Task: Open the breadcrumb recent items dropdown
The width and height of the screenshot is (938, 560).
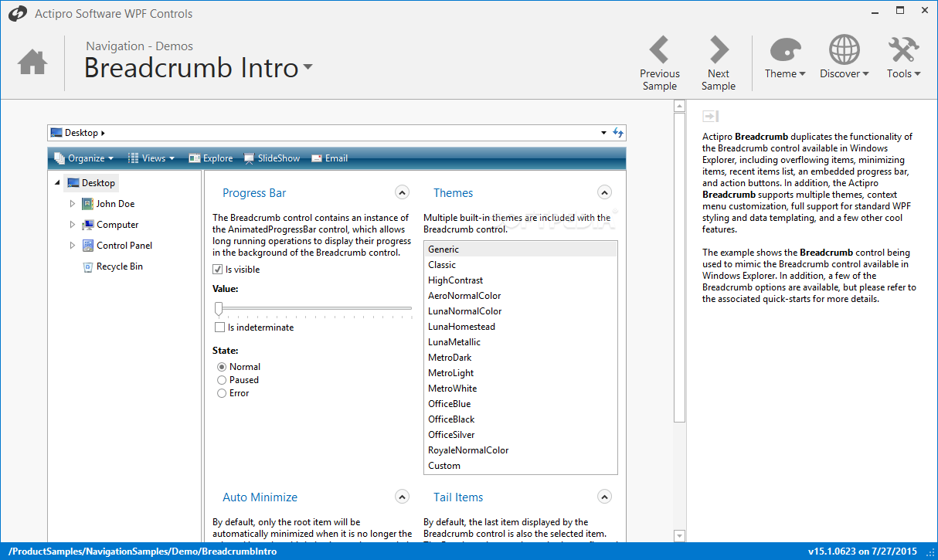Action: click(603, 133)
